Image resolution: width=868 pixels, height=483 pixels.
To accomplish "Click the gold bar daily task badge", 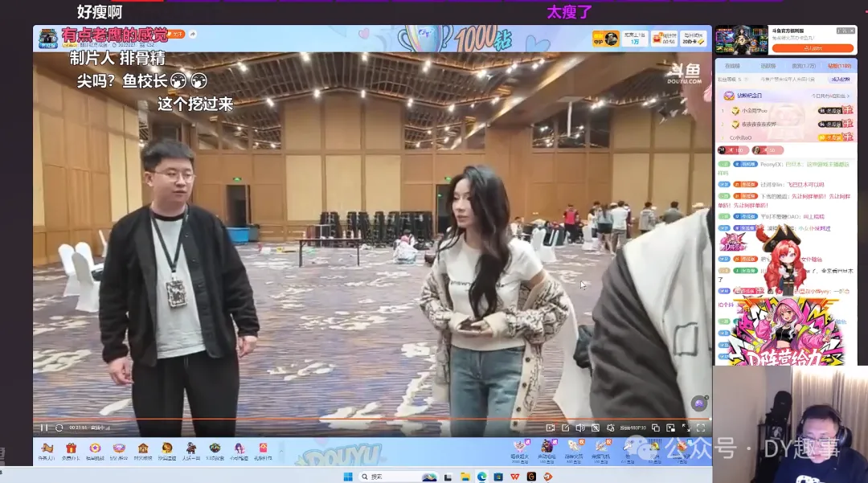I will tap(693, 39).
